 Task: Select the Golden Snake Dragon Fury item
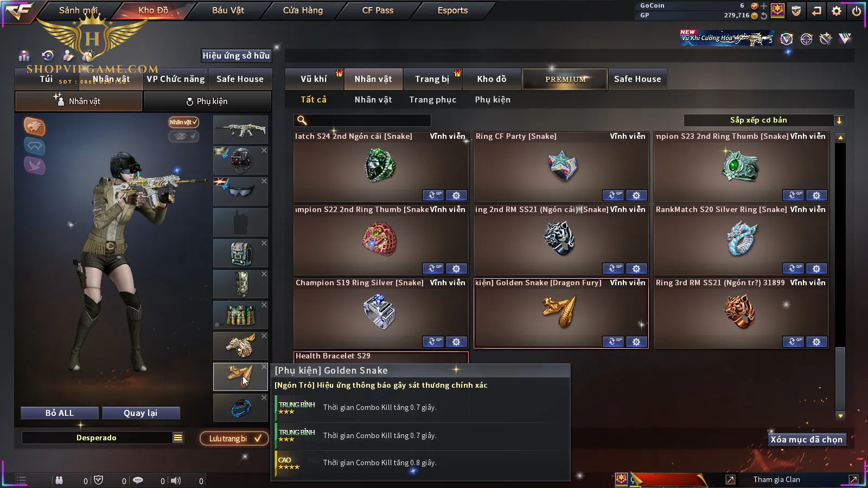click(x=561, y=313)
